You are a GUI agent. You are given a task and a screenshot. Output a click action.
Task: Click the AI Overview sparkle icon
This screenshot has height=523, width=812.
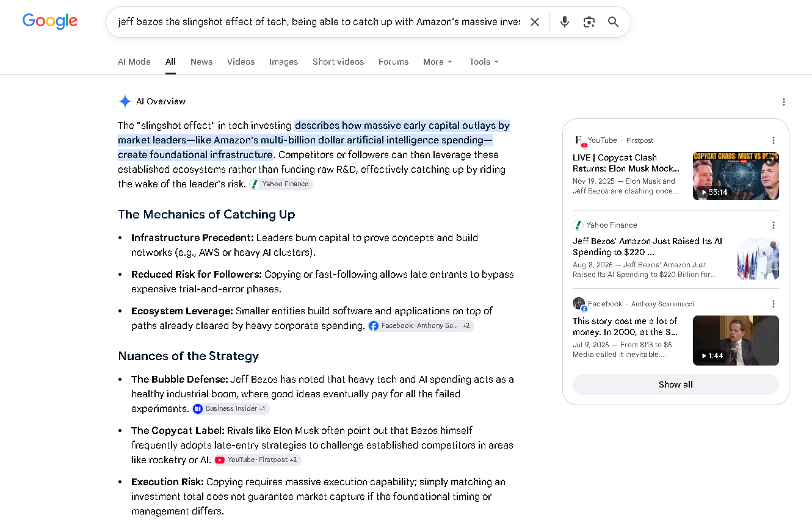pos(125,101)
